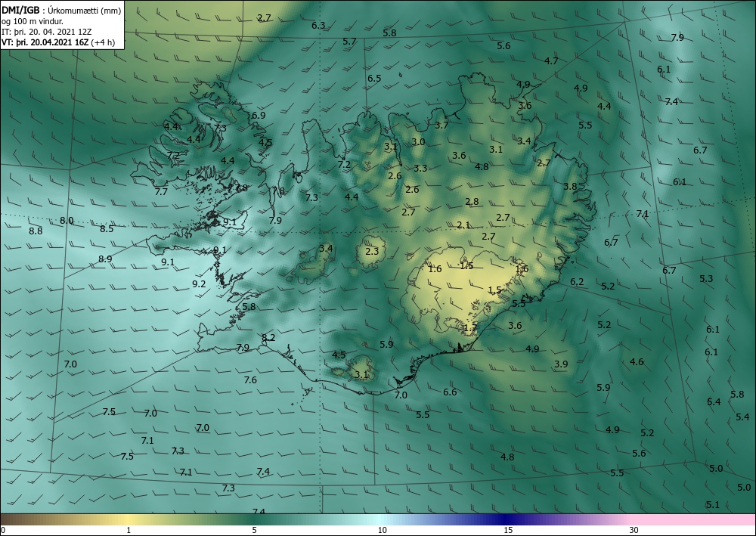The height and width of the screenshot is (536, 756).
Task: Click the 6.3 value on the map
Action: 318,25
